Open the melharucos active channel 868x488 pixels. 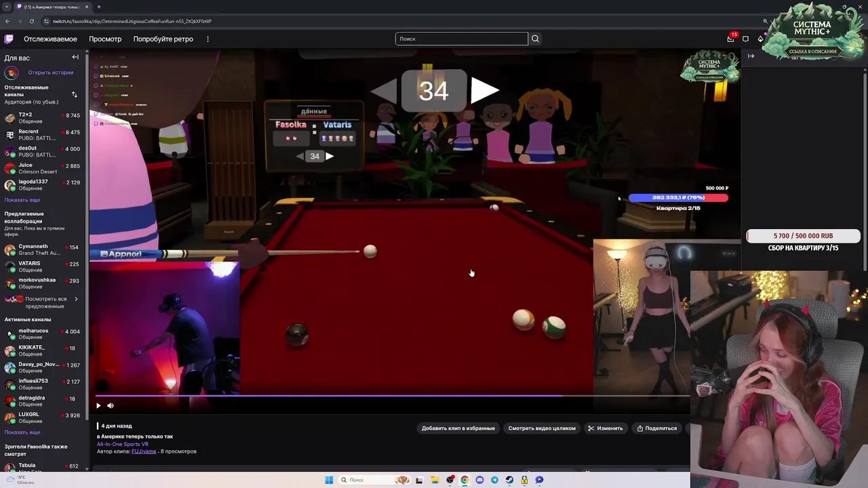point(43,333)
